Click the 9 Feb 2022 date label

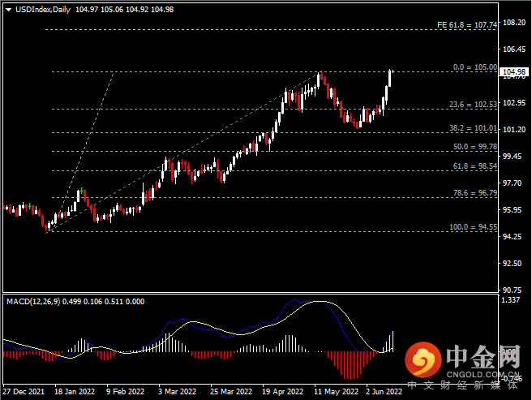pos(125,392)
